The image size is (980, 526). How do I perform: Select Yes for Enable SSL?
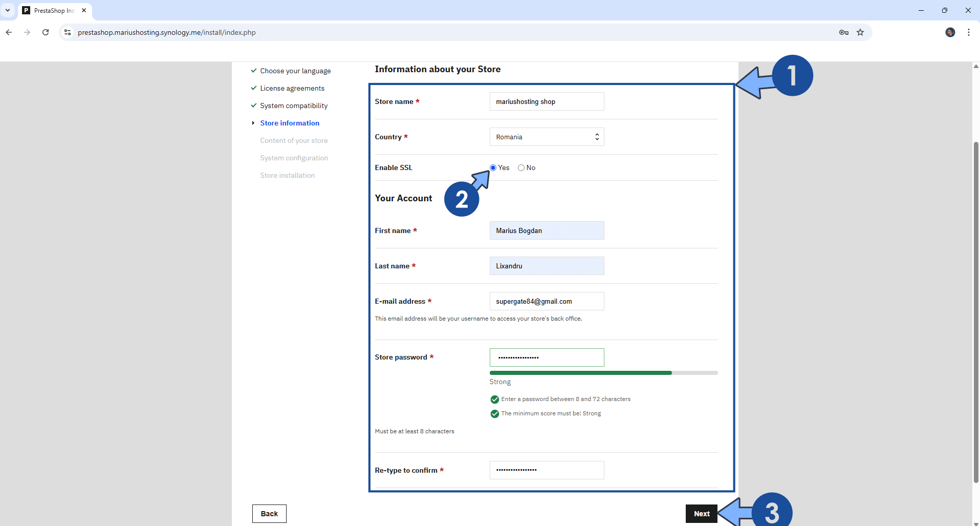pos(493,168)
